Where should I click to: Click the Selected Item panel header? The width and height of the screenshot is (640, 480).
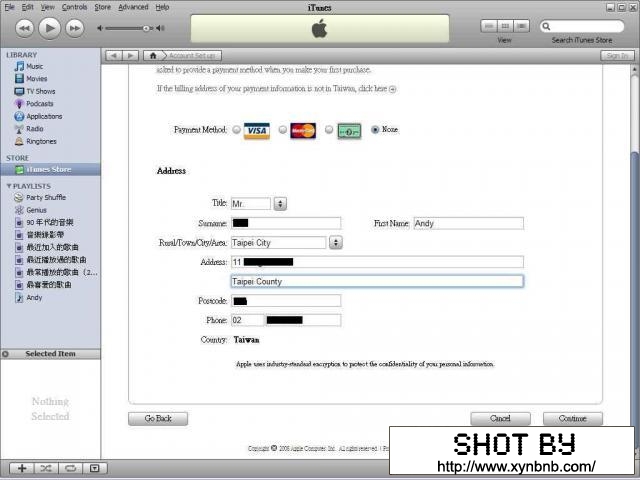[x=50, y=354]
